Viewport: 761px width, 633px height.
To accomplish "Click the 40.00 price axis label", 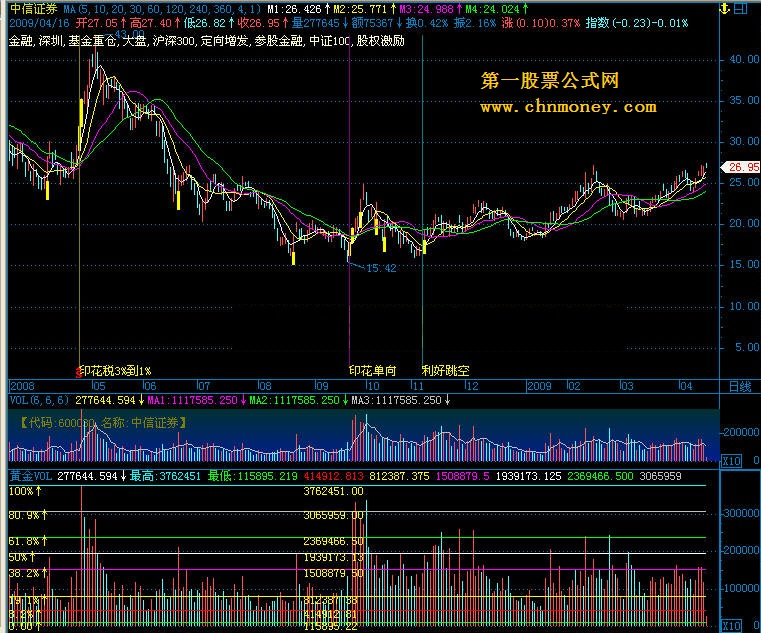I will click(744, 59).
